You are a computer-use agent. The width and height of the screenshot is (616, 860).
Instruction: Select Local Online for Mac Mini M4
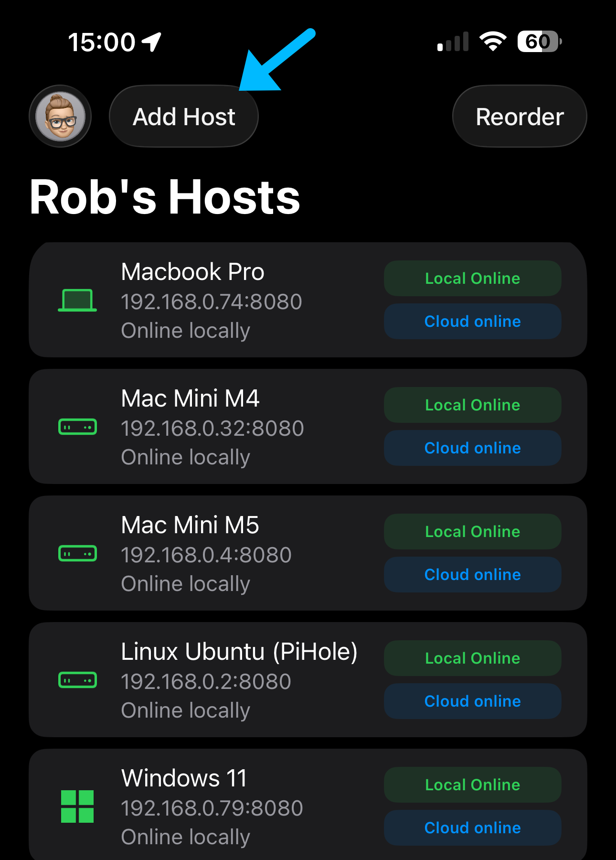coord(473,405)
